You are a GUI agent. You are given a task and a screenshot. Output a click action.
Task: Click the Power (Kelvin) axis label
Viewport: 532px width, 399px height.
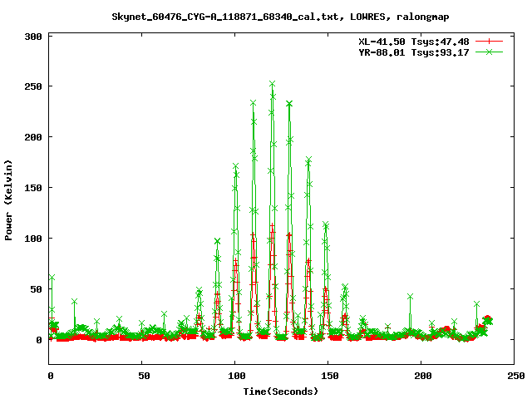(x=8, y=200)
